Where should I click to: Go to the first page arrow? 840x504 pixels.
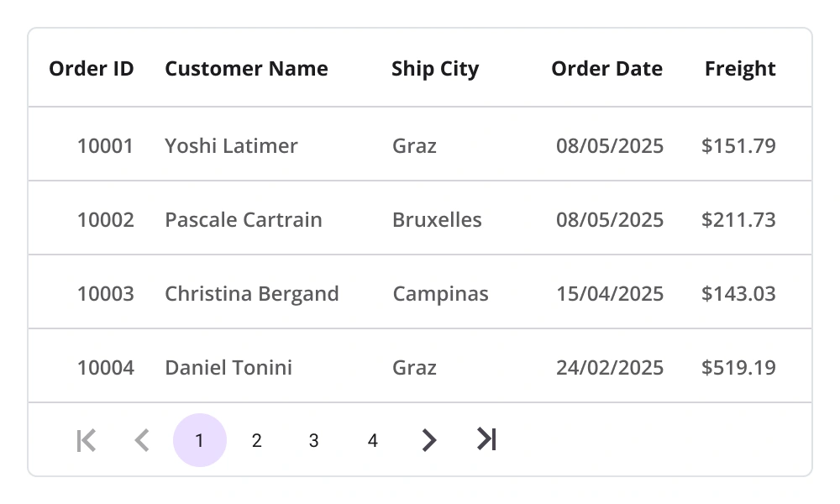tap(87, 440)
